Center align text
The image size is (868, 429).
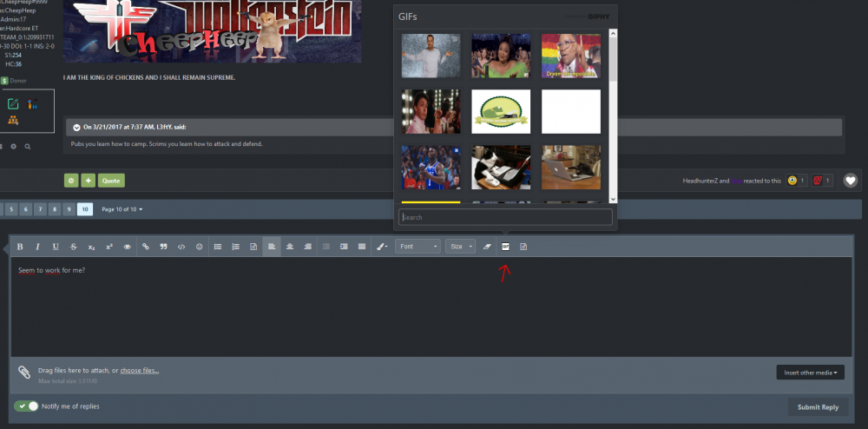click(290, 247)
